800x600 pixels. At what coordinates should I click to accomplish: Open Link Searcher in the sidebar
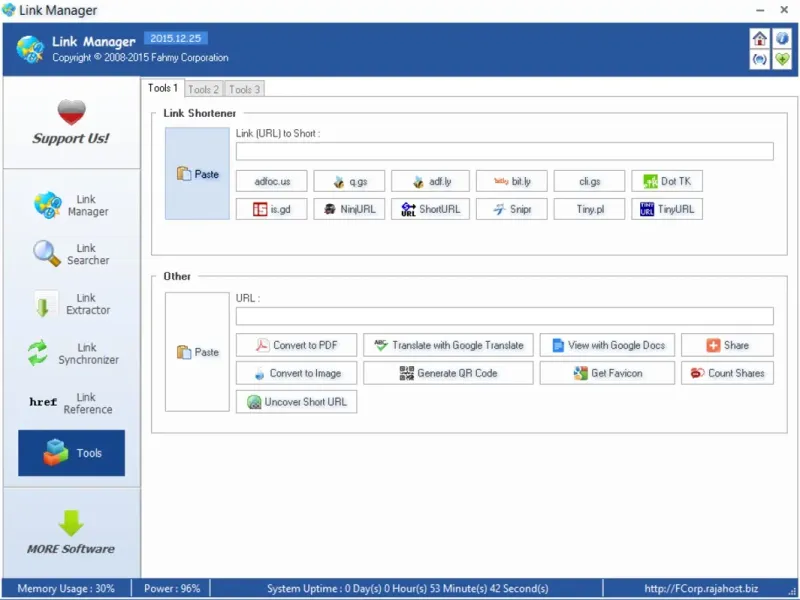[x=71, y=254]
